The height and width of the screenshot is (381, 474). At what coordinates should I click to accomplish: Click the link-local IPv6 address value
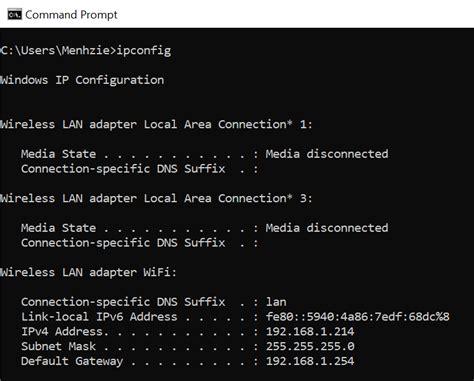(x=358, y=316)
